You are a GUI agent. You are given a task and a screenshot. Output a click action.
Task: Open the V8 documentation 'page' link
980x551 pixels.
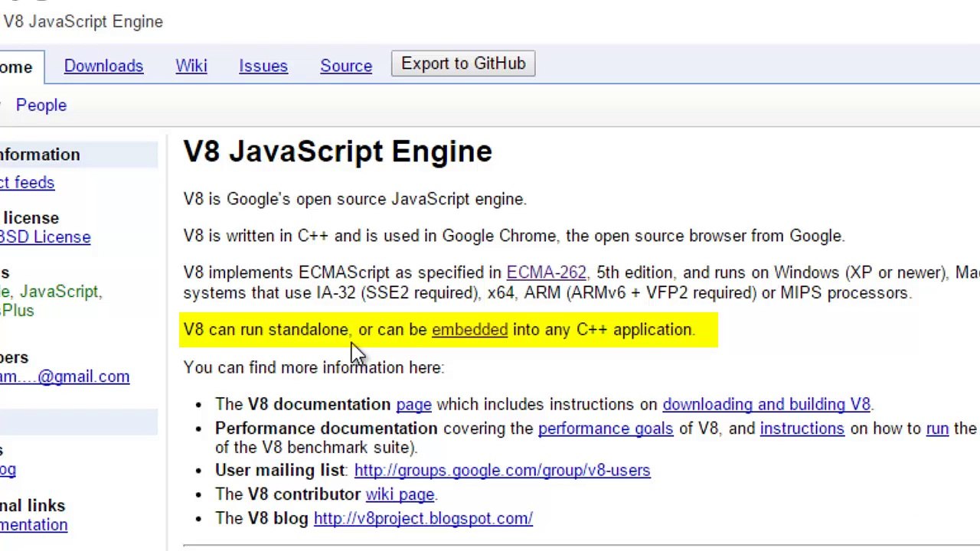(x=413, y=404)
